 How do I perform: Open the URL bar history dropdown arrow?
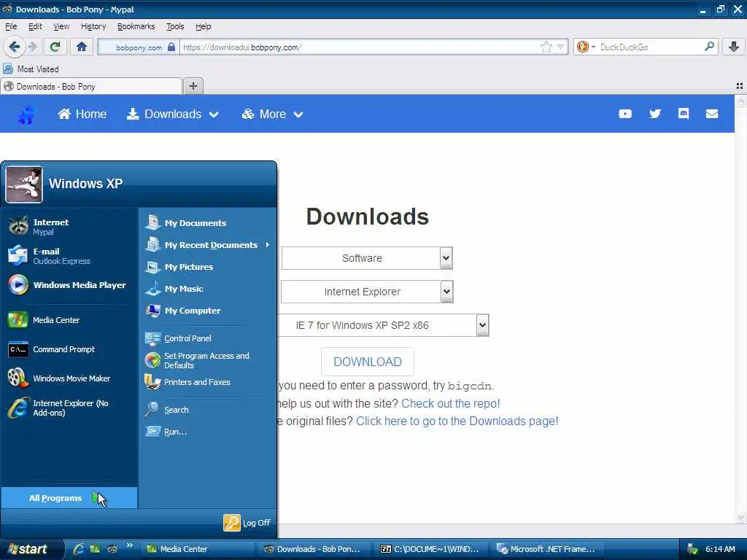(x=561, y=47)
